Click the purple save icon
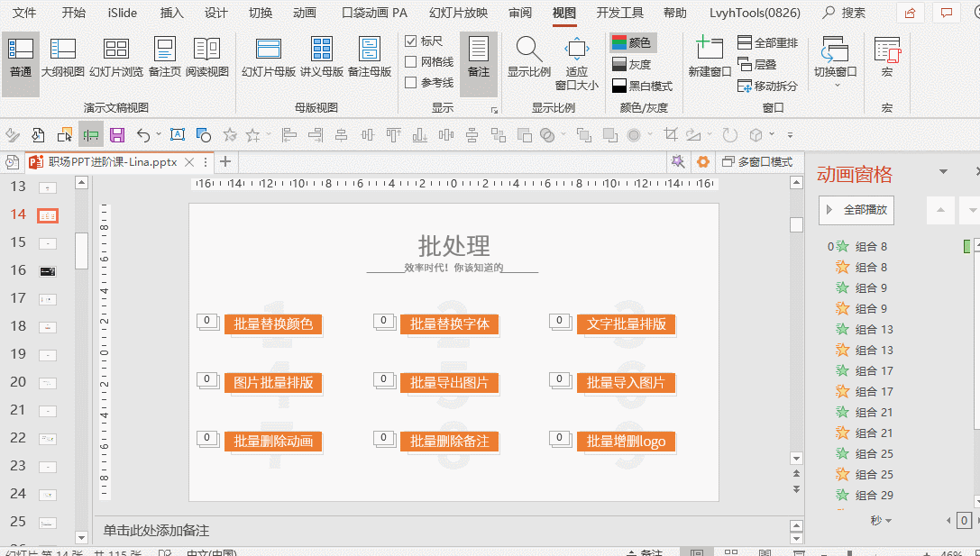The height and width of the screenshot is (556, 980). point(117,135)
